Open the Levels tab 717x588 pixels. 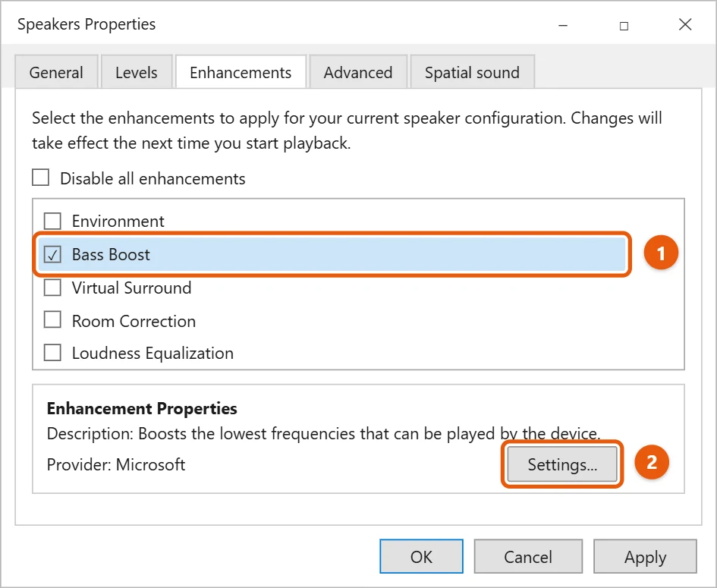137,72
